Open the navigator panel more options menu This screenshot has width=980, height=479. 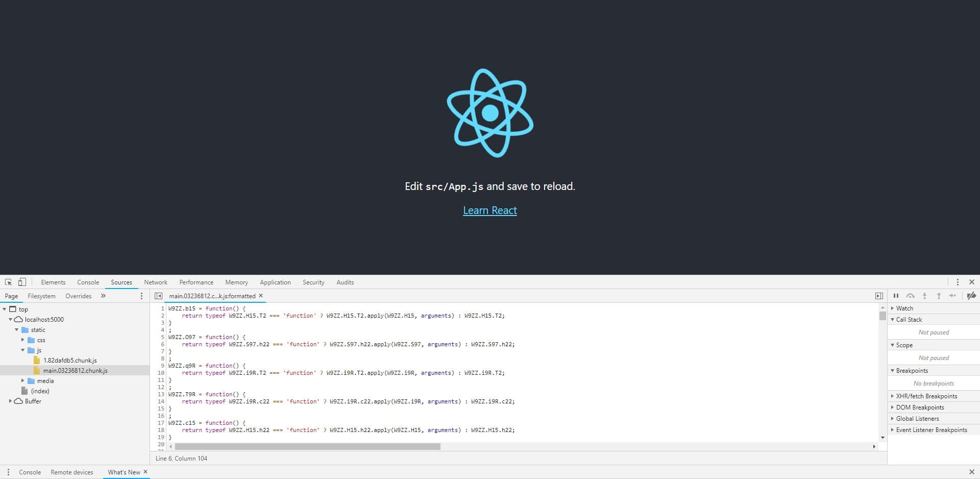coord(142,296)
